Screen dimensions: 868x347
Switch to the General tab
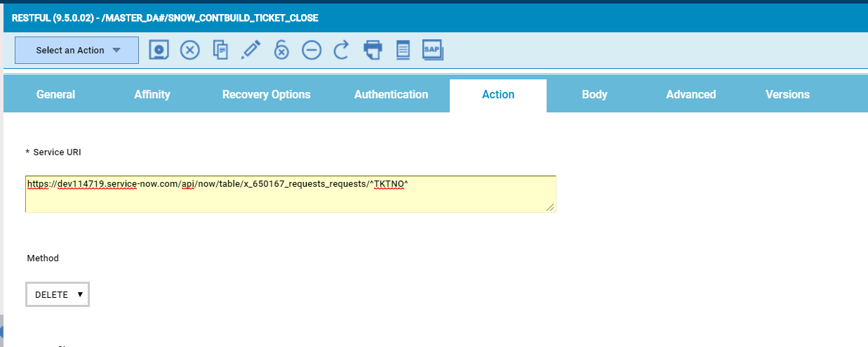coord(55,95)
